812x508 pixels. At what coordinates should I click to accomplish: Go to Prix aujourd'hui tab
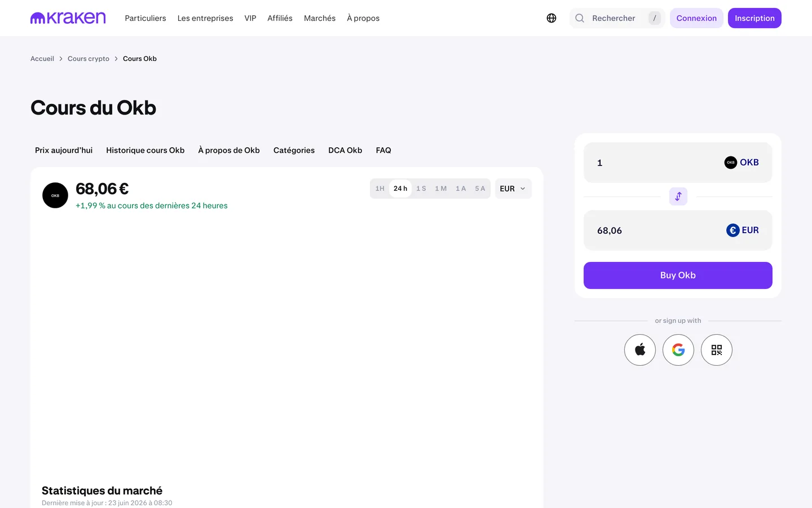[x=64, y=150]
